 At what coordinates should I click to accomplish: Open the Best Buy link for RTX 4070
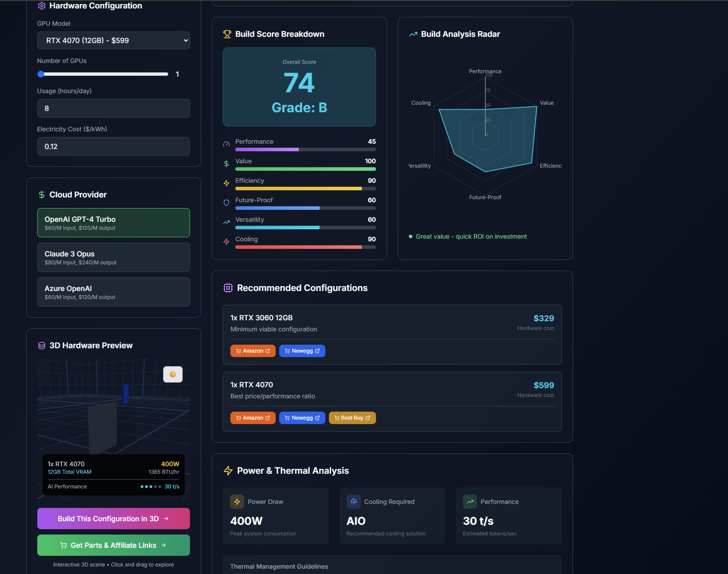pos(352,417)
